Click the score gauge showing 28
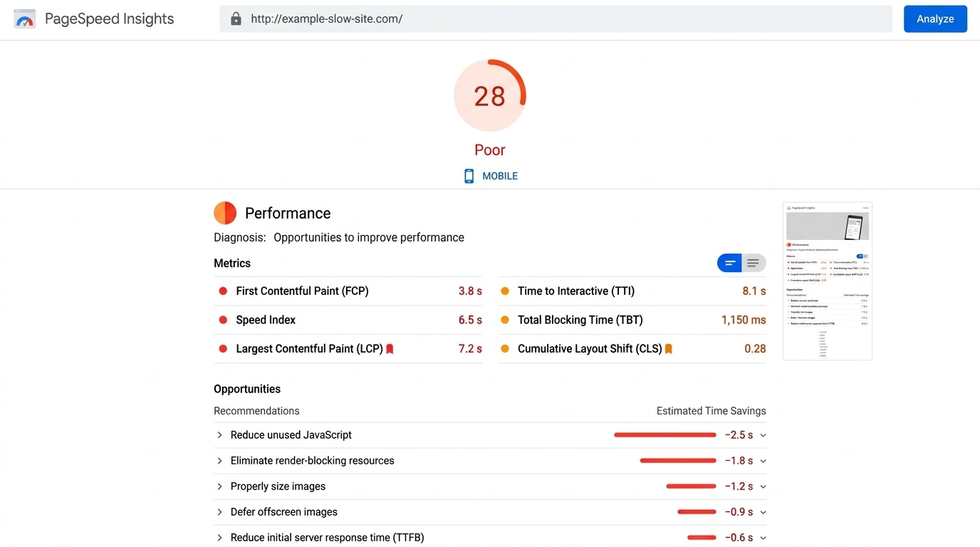The image size is (980, 547). tap(490, 95)
